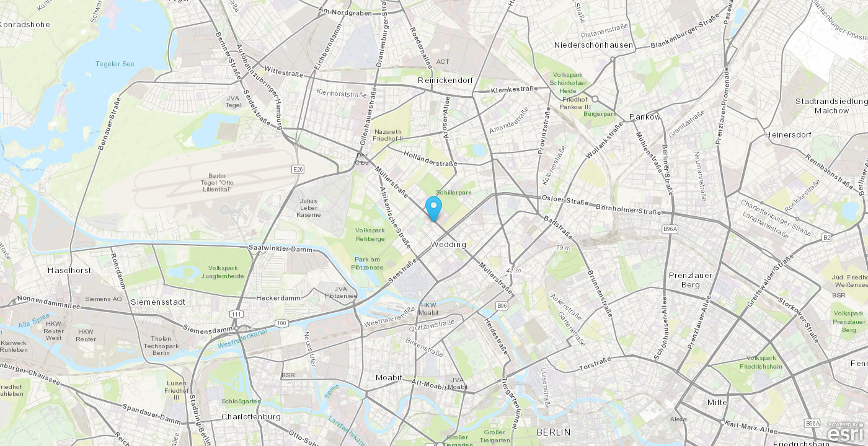Click the B2 road shield
Image resolution: width=868 pixels, height=446 pixels.
(826, 237)
